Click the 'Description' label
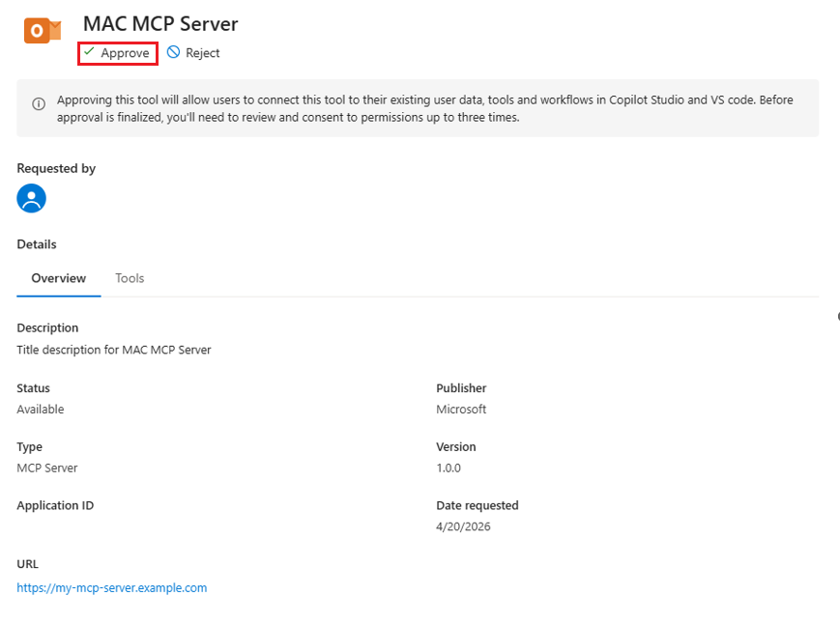This screenshot has width=840, height=624. coord(47,328)
